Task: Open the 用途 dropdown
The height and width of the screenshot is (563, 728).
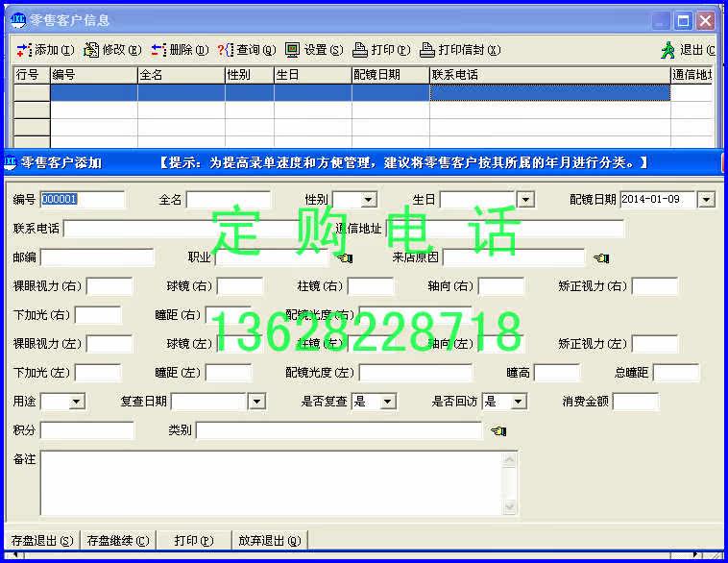Action: click(x=77, y=402)
